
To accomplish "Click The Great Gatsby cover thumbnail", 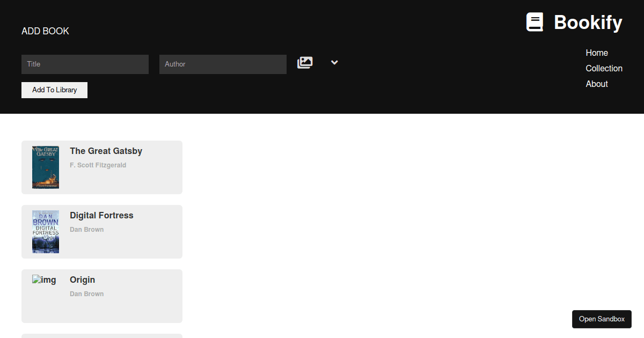I will 46,167.
